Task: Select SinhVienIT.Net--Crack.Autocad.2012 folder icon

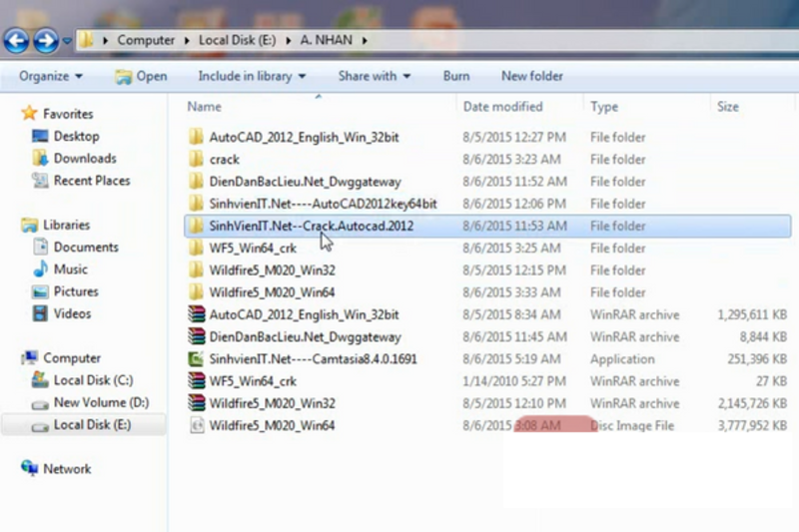Action: (x=196, y=226)
